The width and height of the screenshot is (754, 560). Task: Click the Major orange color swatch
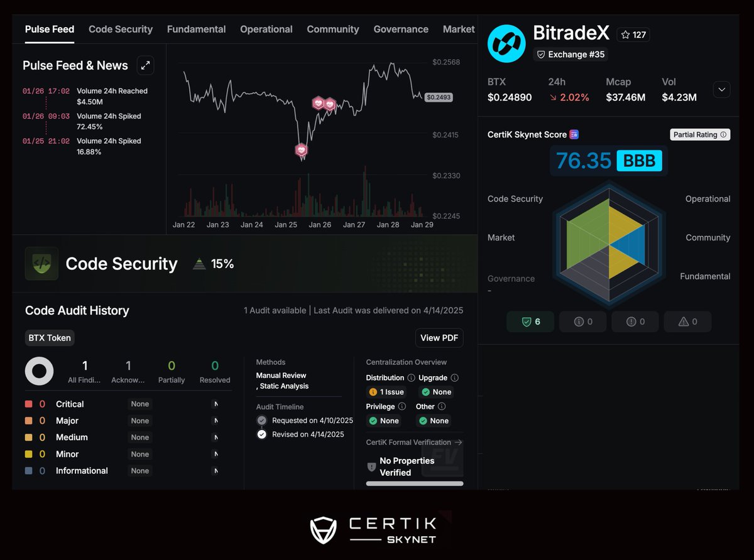(x=29, y=421)
